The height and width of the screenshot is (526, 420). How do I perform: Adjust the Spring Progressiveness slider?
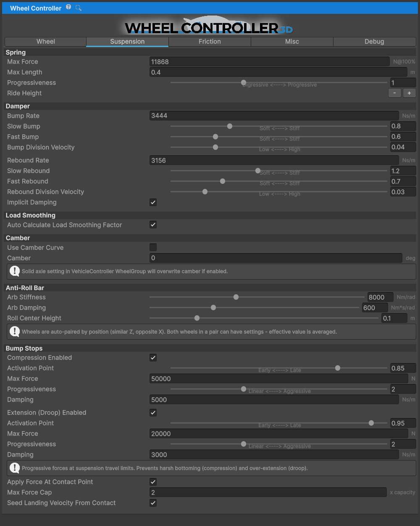pyautogui.click(x=279, y=83)
